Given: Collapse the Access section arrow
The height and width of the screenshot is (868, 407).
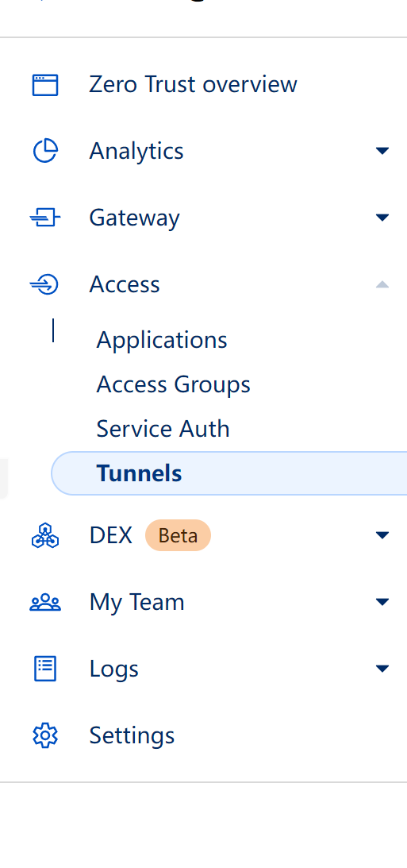Looking at the screenshot, I should click(x=382, y=284).
